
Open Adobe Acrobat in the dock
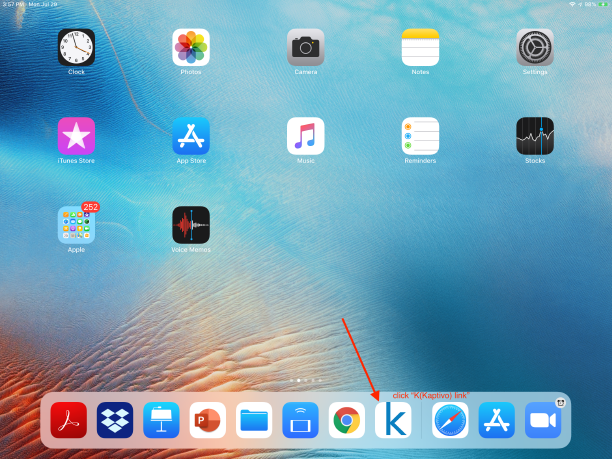tap(69, 420)
